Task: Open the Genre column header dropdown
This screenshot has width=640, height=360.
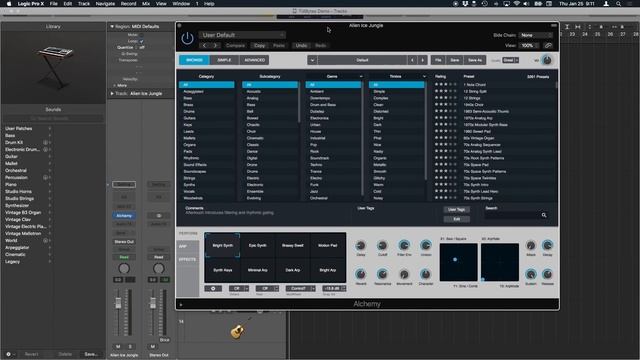Action: click(x=361, y=77)
